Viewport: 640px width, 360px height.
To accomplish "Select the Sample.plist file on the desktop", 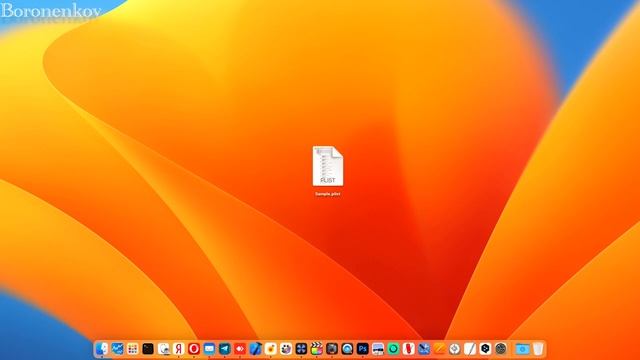I will tap(328, 166).
